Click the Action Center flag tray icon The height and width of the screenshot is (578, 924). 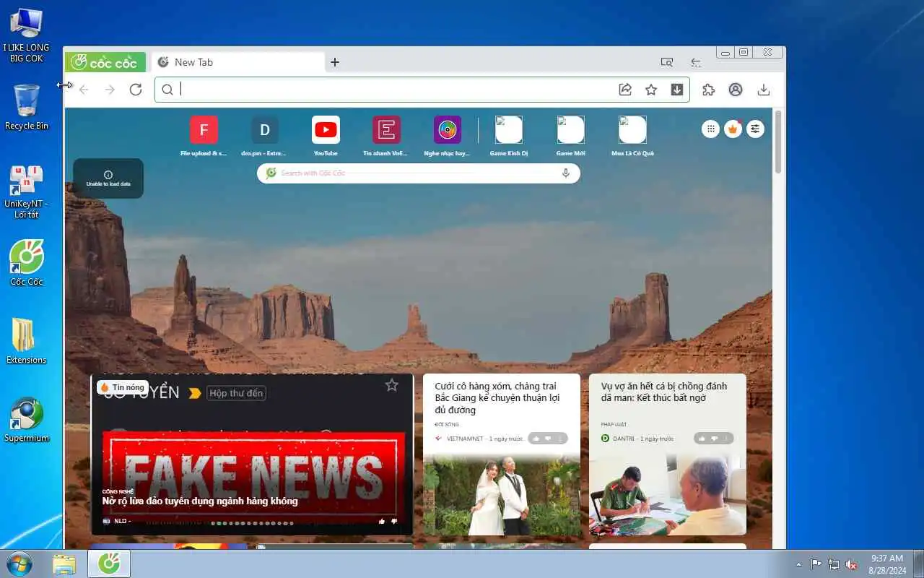click(816, 564)
